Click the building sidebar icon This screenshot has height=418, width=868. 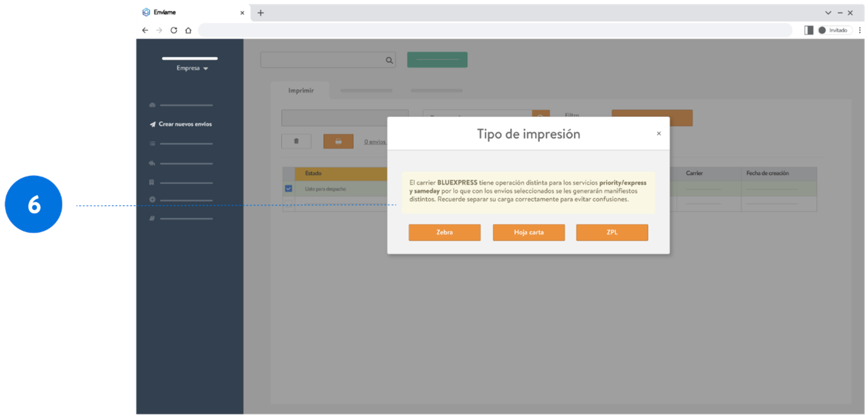tap(151, 182)
